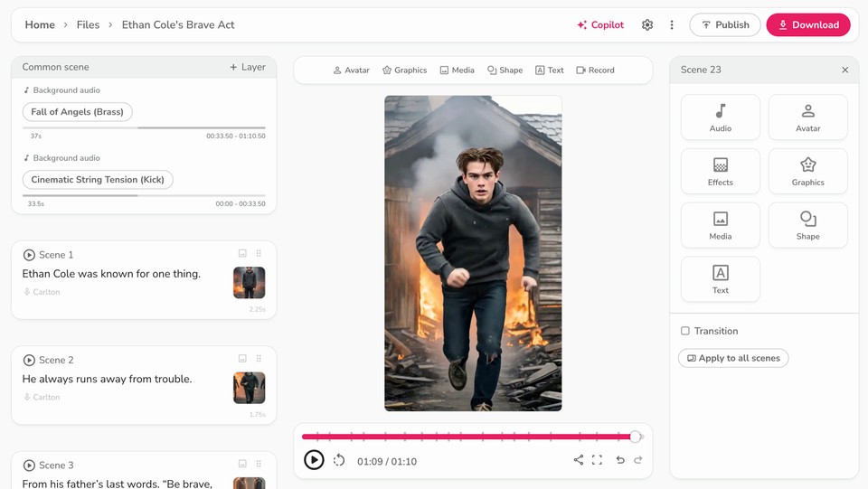Open Audio tile in Scene 23 panel
Image resolution: width=868 pixels, height=489 pixels.
(x=721, y=118)
